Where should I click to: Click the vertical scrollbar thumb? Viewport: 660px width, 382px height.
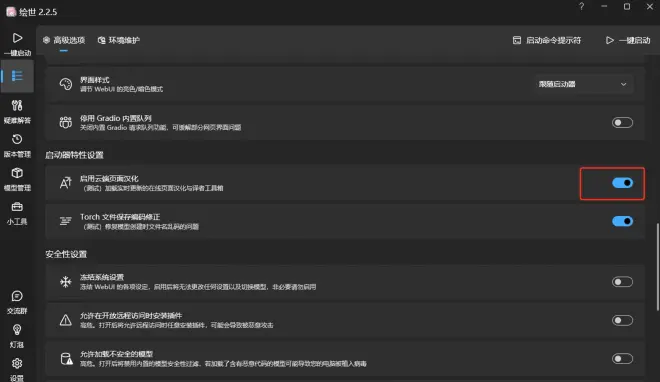tap(657, 267)
